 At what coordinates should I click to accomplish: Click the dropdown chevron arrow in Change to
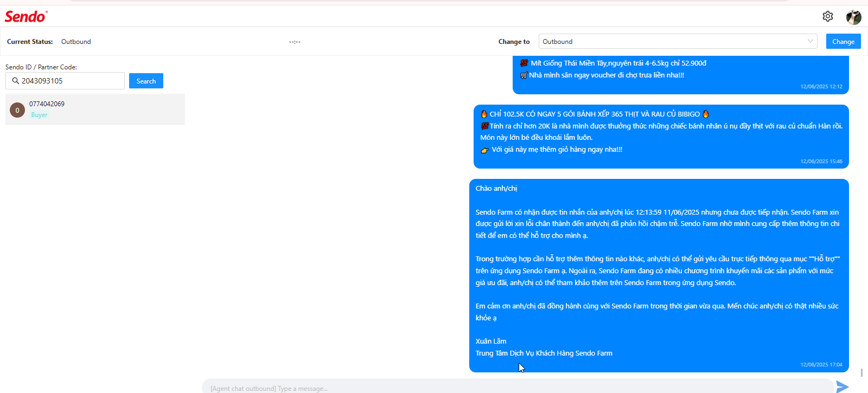(x=810, y=41)
